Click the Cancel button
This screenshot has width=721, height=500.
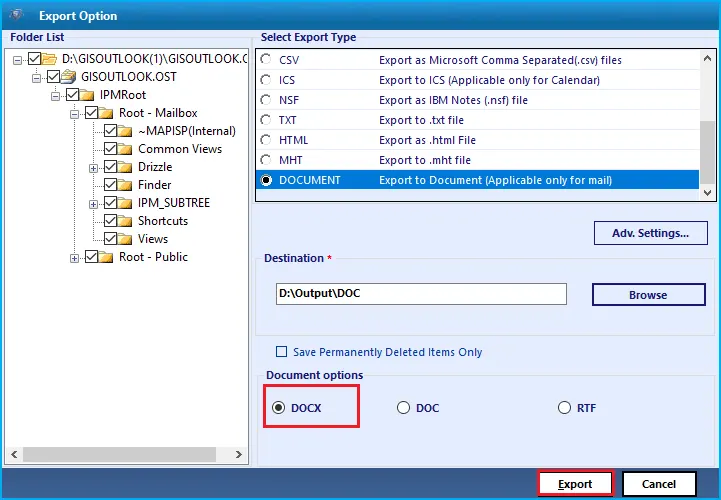659,484
